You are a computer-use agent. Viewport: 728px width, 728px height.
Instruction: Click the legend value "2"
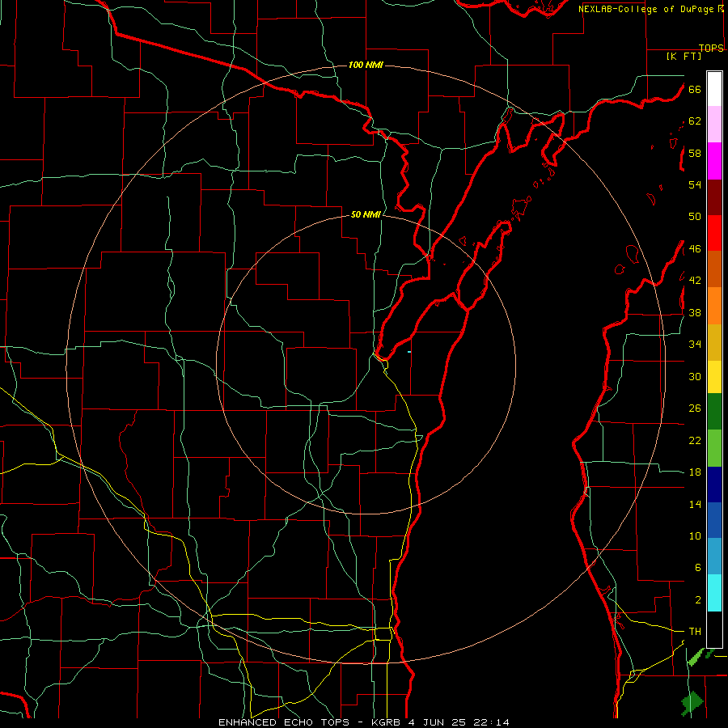click(x=697, y=600)
